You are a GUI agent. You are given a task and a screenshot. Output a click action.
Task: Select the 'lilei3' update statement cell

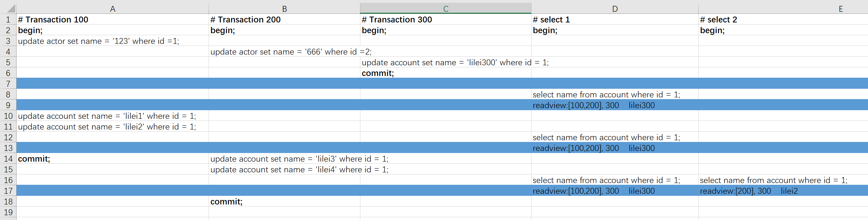285,159
